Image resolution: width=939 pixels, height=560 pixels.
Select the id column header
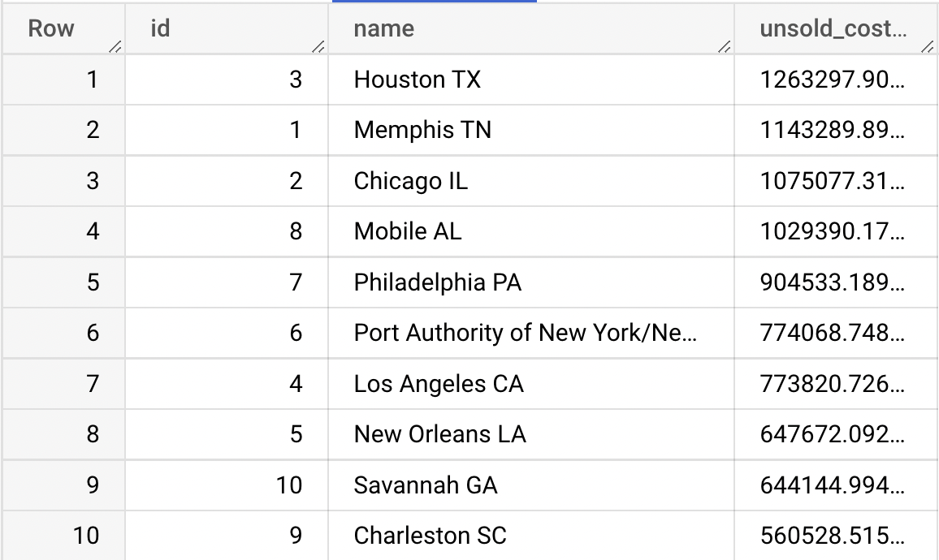pos(160,29)
